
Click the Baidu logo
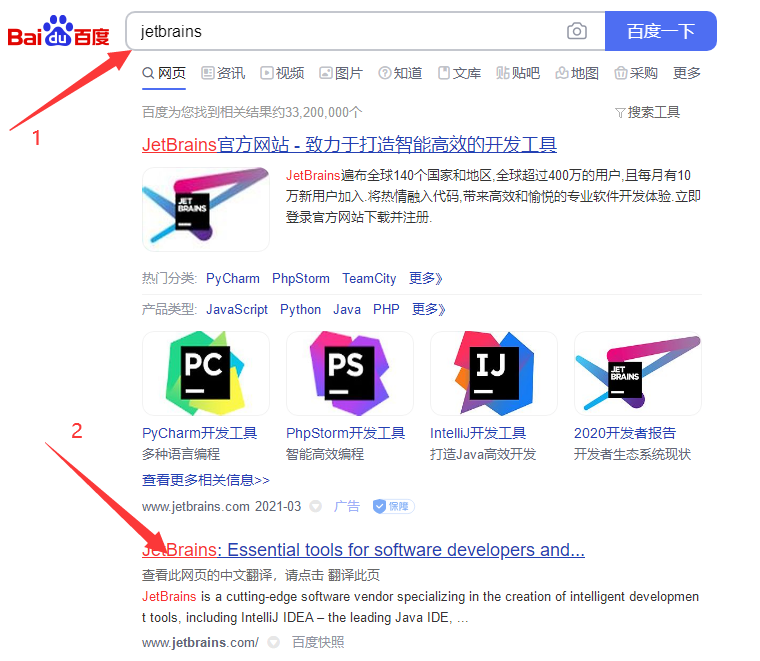pos(59,31)
